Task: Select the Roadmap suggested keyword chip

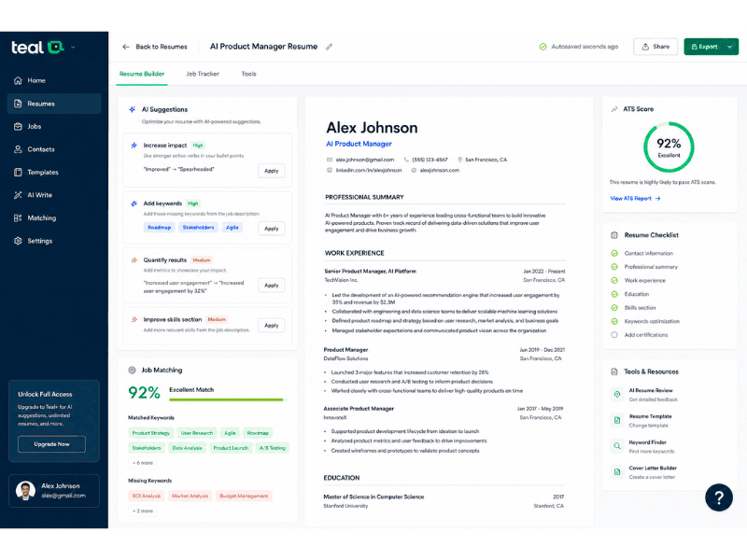Action: click(159, 228)
